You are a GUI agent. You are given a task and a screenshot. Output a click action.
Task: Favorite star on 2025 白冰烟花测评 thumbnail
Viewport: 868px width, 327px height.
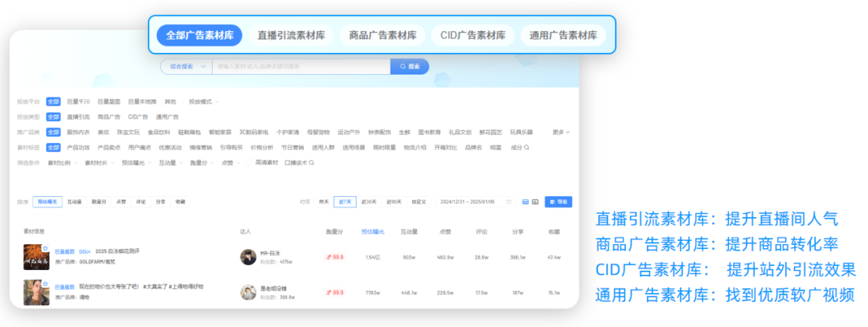point(45,248)
